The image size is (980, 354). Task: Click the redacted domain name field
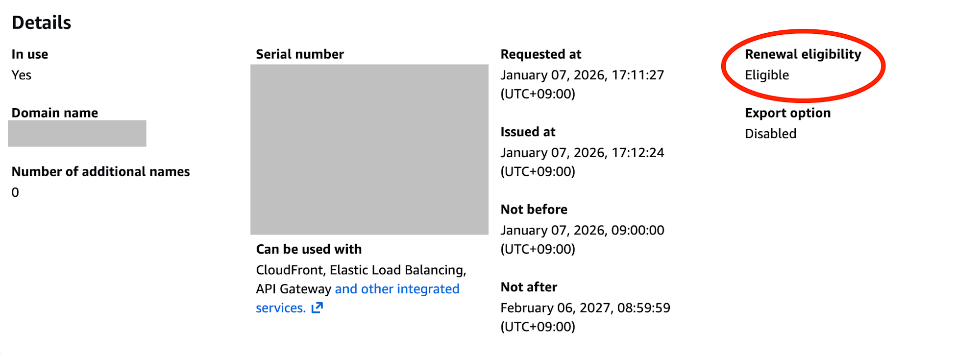coord(77,134)
